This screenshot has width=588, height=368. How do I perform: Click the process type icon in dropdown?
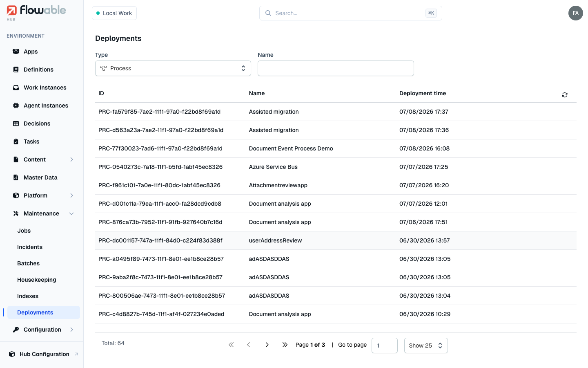tap(103, 68)
